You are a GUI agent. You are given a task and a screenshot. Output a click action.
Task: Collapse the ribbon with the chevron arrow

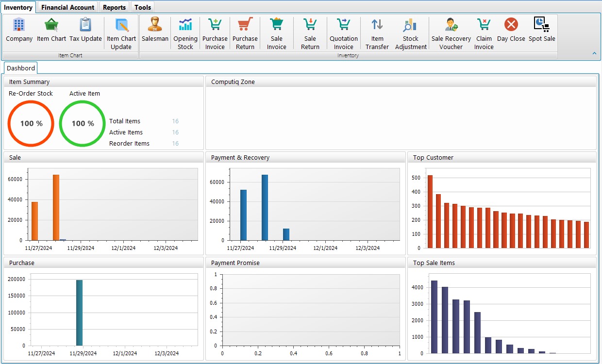pyautogui.click(x=594, y=53)
